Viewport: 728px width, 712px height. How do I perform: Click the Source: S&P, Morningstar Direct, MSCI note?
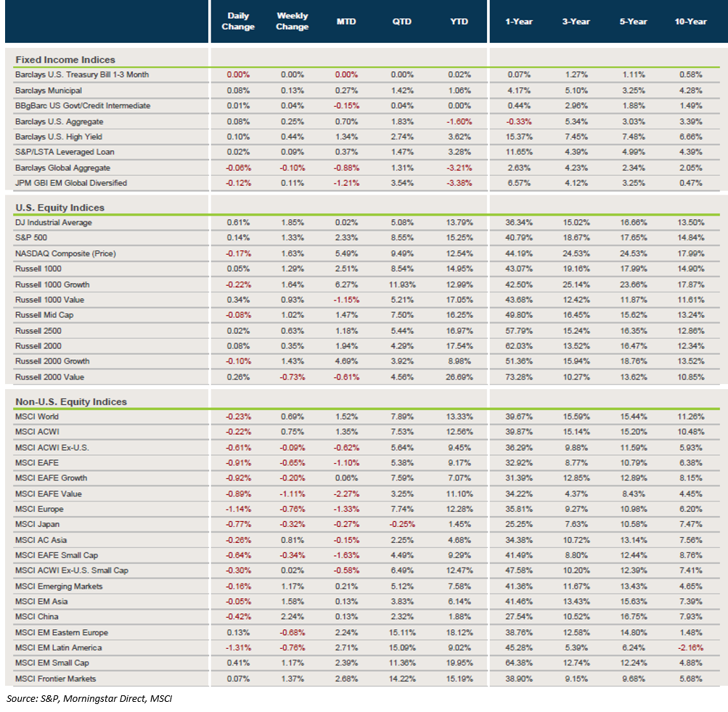(89, 698)
